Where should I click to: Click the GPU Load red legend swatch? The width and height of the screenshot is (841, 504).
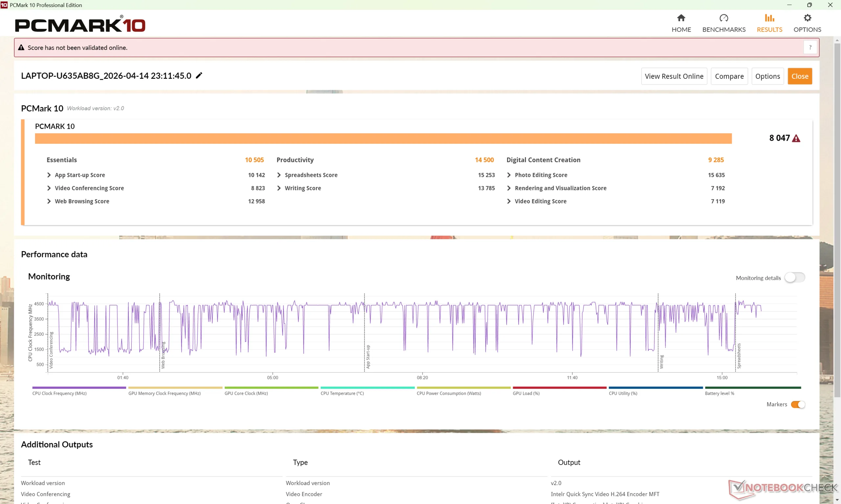coord(559,388)
